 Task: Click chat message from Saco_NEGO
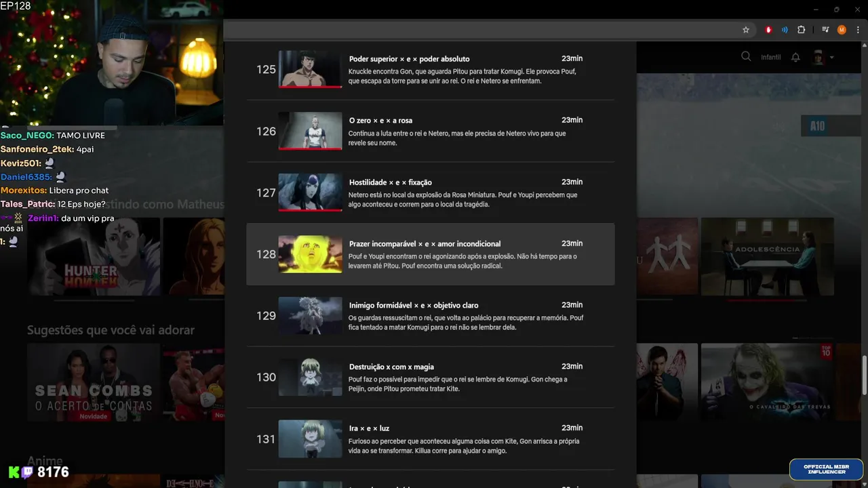tap(53, 136)
